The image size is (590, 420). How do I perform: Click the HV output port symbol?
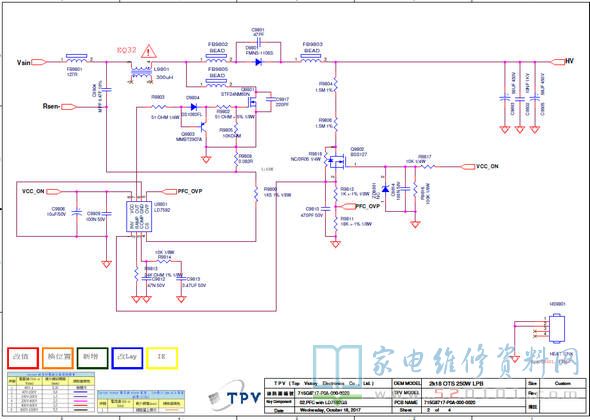(557, 62)
